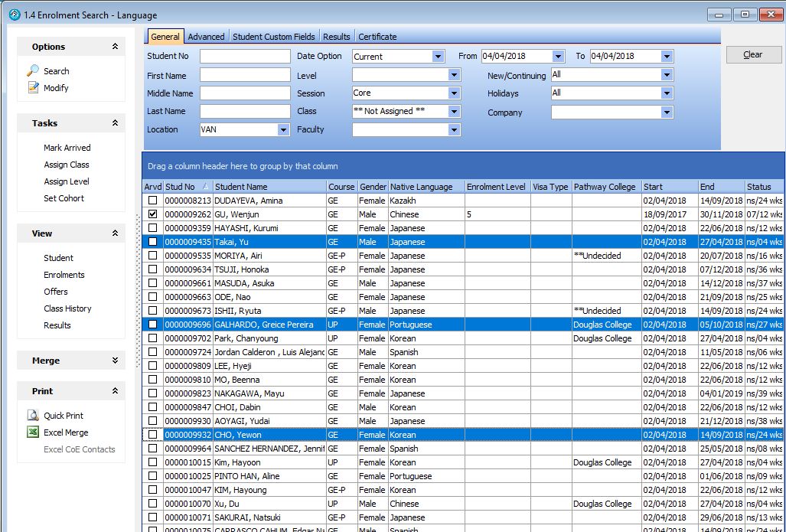Click the Search magnifier icon
Screen dimensions: 786x532
coord(33,70)
